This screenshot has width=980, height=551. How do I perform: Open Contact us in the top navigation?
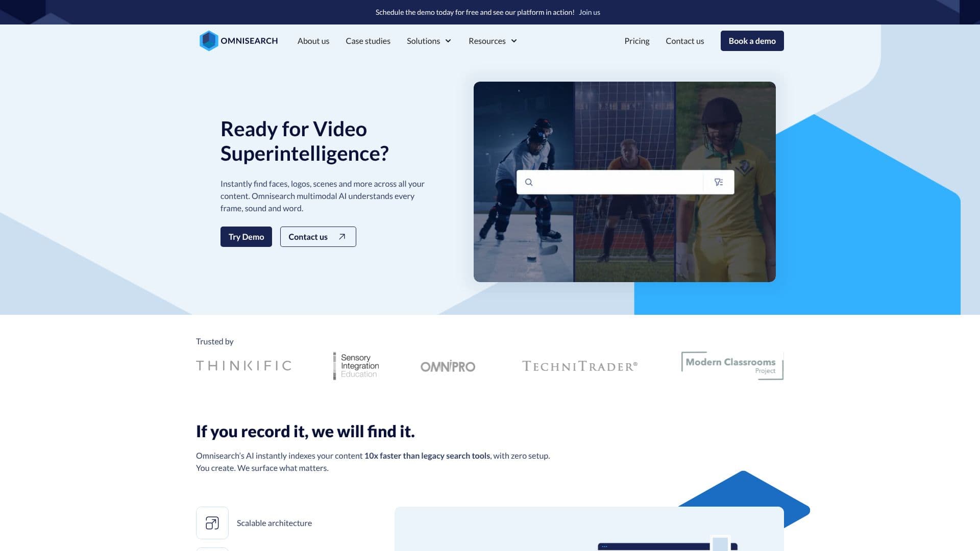tap(685, 41)
